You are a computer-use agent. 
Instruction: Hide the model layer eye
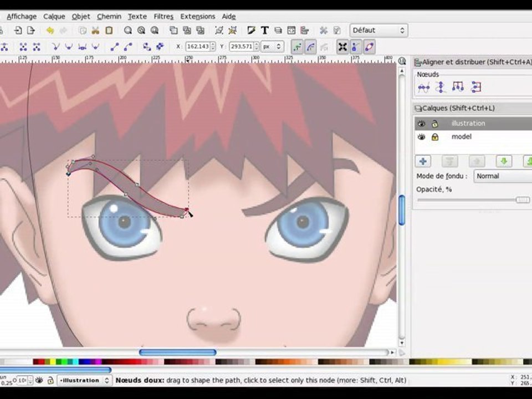[421, 137]
